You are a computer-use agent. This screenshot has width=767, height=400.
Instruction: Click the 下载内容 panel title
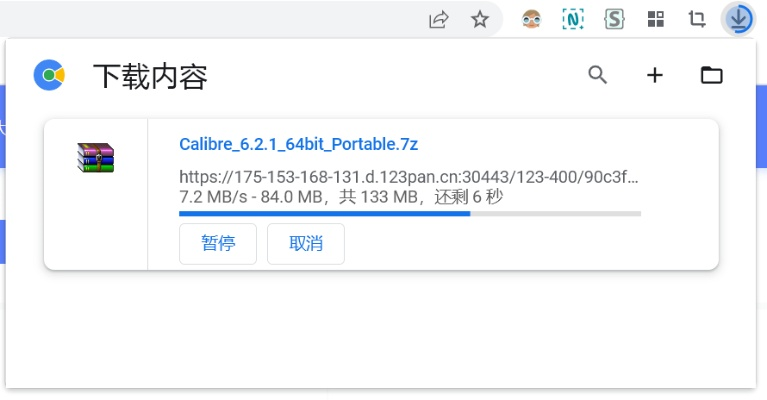pos(150,76)
